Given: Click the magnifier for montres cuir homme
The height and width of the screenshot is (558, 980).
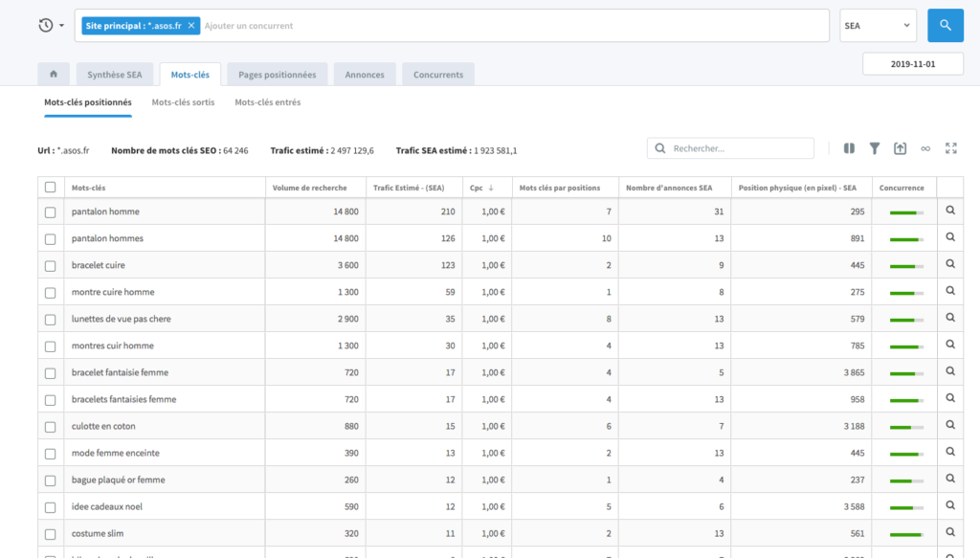Looking at the screenshot, I should click(950, 345).
